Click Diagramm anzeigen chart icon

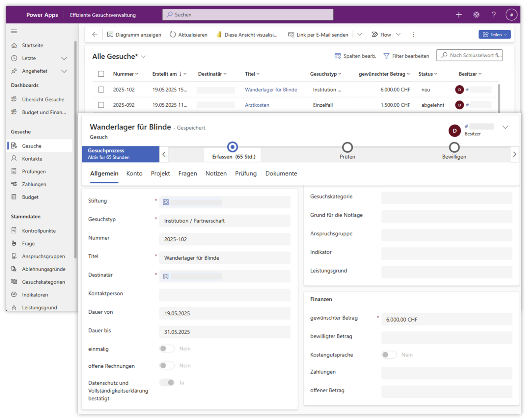pyautogui.click(x=110, y=35)
